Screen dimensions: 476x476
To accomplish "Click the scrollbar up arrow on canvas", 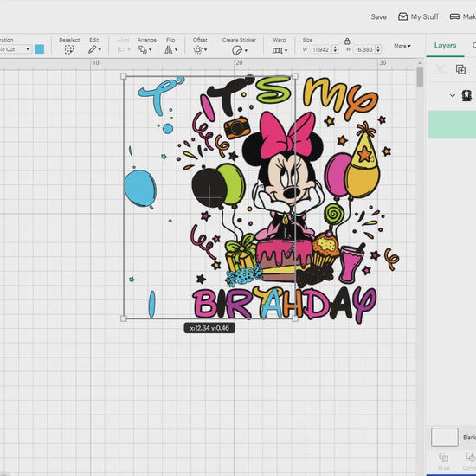I will pyautogui.click(x=420, y=63).
